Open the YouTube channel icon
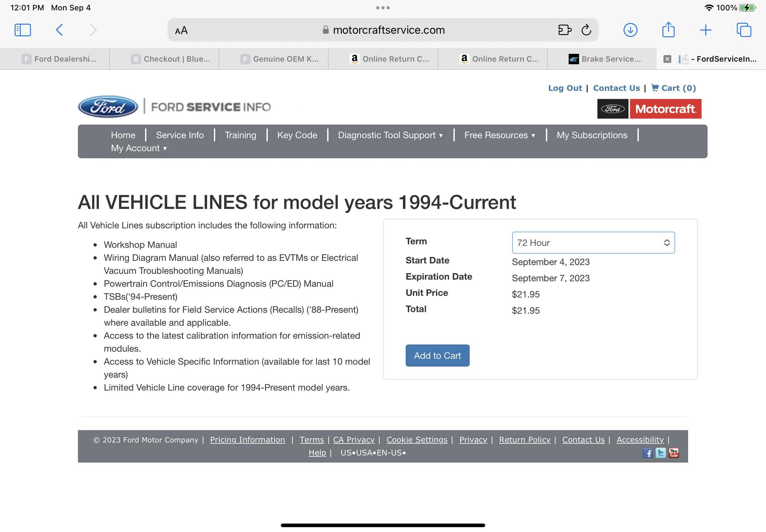Screen dimensions: 766x532 coord(673,453)
